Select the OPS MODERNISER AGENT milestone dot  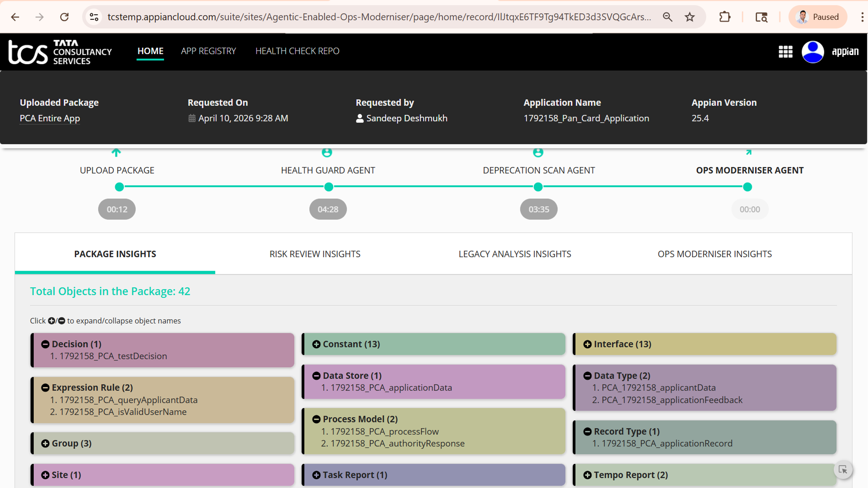click(747, 187)
